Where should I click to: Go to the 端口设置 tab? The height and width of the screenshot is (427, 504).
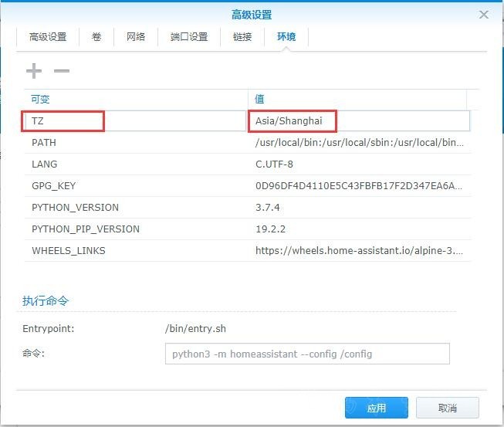point(189,37)
